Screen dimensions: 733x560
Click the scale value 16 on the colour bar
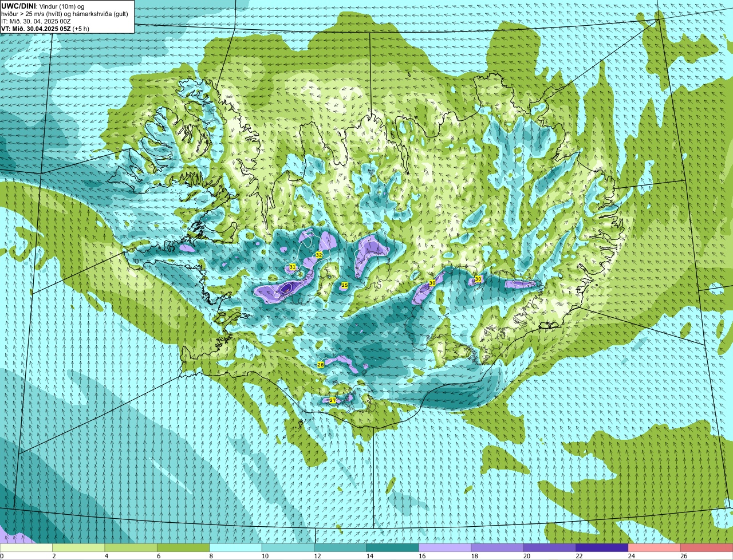coord(422,556)
